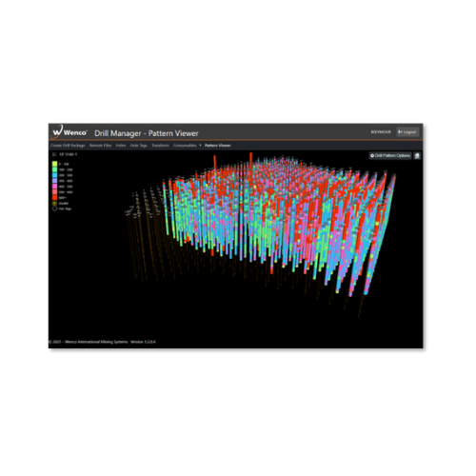The height and width of the screenshot is (476, 476).
Task: Open the Consumables menu
Action: tap(185, 146)
